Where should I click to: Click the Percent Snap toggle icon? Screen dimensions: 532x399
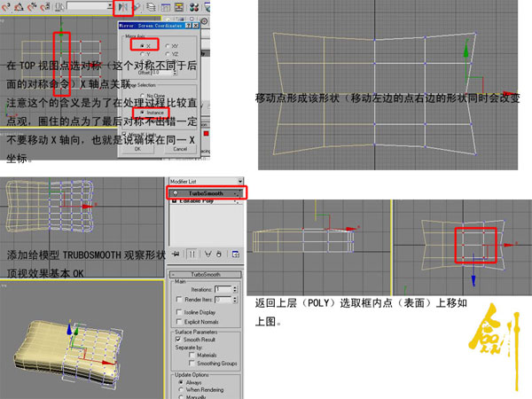32,7
